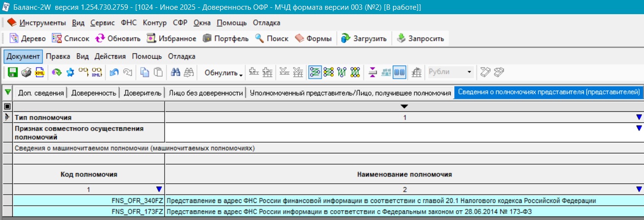
Task: Redo action with the grey arrow icon
Action: pos(128,72)
